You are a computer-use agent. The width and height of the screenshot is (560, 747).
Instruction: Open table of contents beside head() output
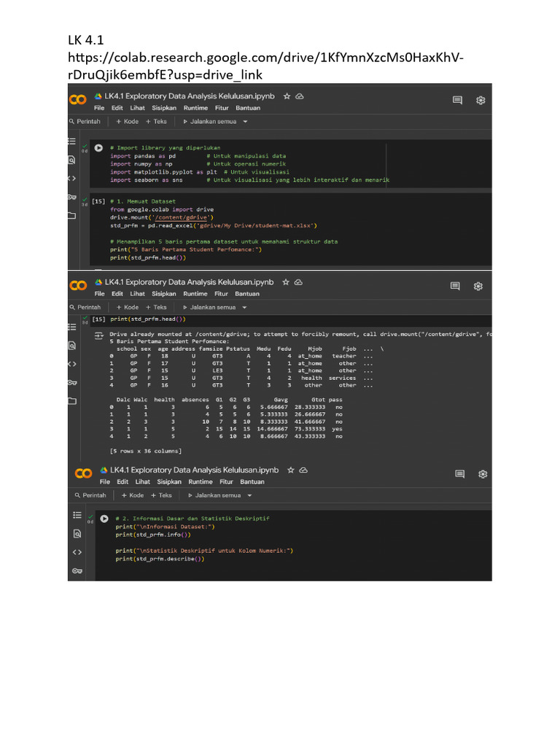tap(72, 327)
